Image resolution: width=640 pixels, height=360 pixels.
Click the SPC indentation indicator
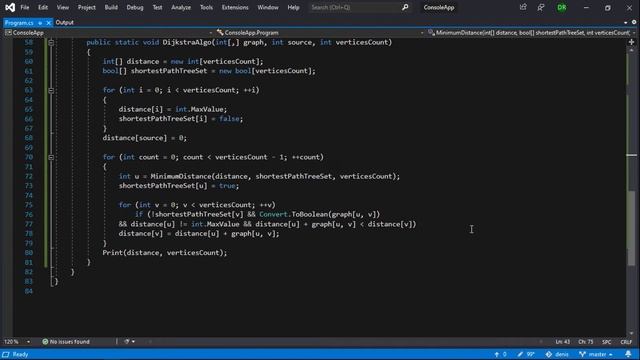click(x=607, y=342)
